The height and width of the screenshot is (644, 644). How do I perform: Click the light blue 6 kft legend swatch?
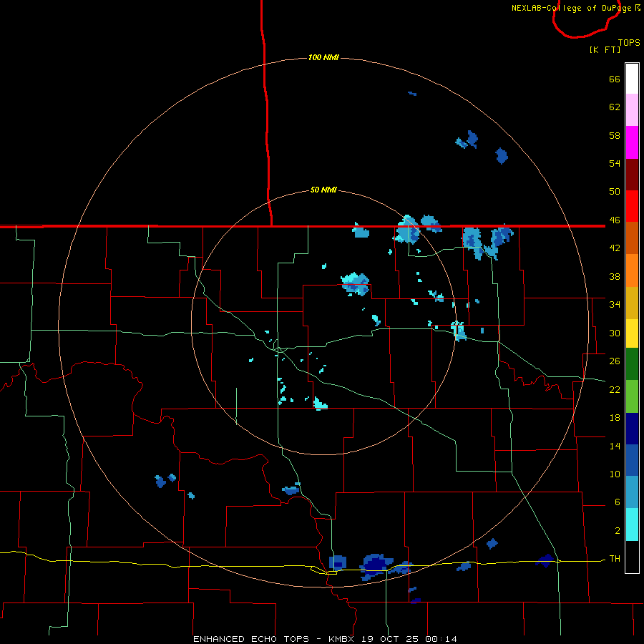(632, 492)
